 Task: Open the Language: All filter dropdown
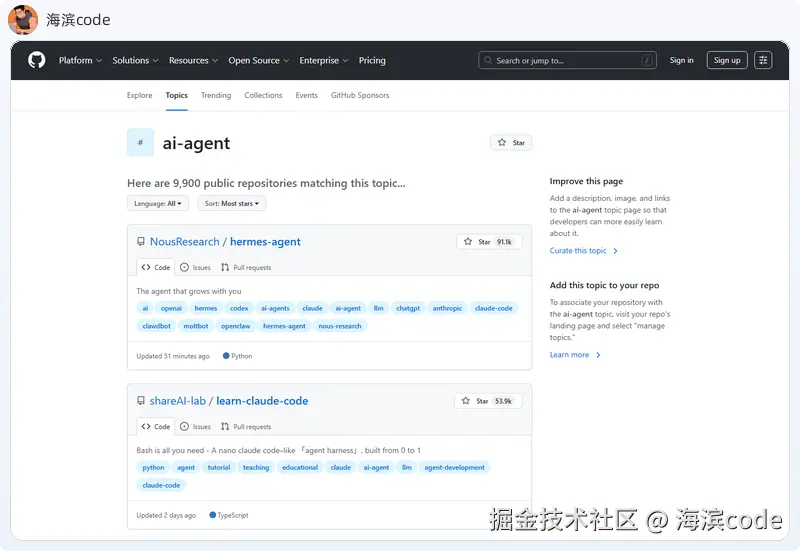coord(158,203)
